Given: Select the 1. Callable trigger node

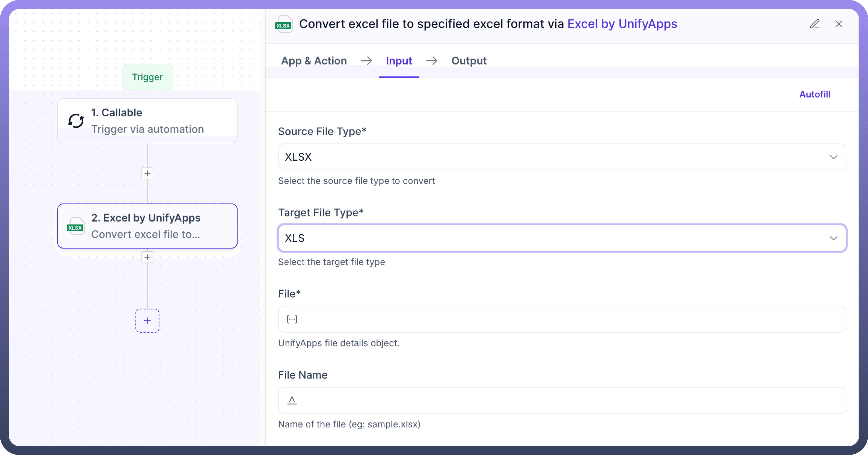Looking at the screenshot, I should click(147, 121).
